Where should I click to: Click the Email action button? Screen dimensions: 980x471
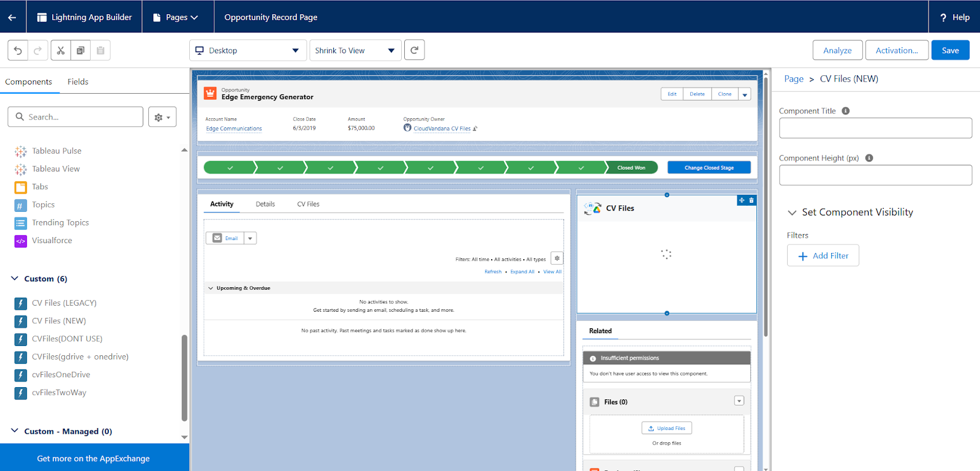click(x=225, y=238)
